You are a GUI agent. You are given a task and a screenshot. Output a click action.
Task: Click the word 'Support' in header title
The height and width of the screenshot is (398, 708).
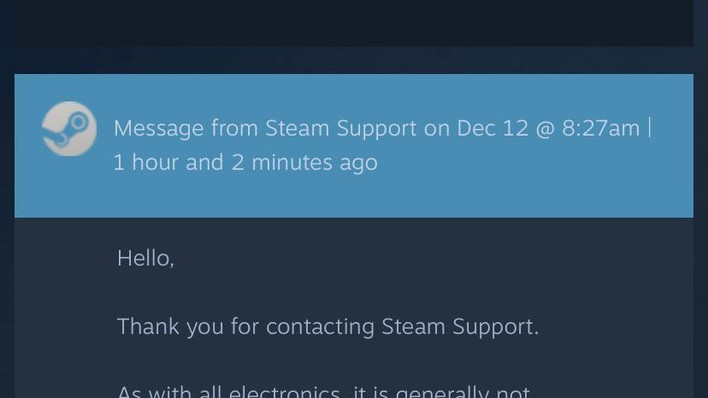pyautogui.click(x=377, y=129)
